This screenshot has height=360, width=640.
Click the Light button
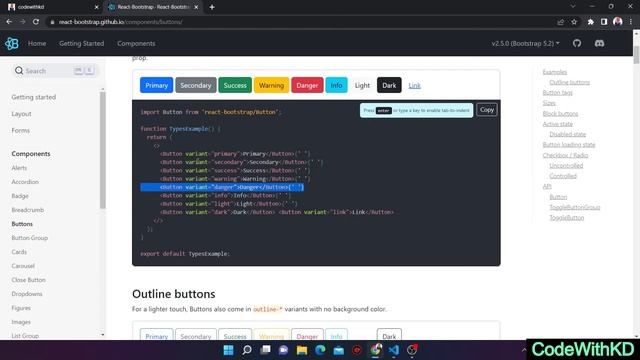pyautogui.click(x=362, y=85)
